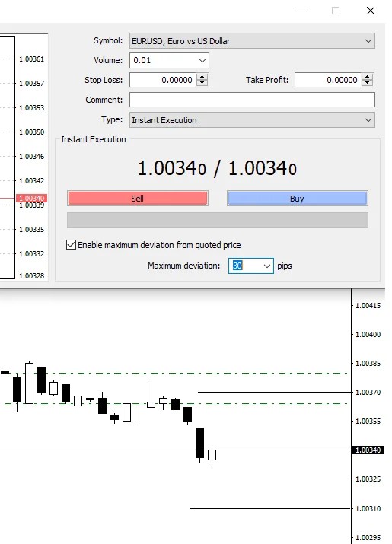Image resolution: width=392 pixels, height=544 pixels.
Task: Click into the Comment text field
Action: pos(252,100)
